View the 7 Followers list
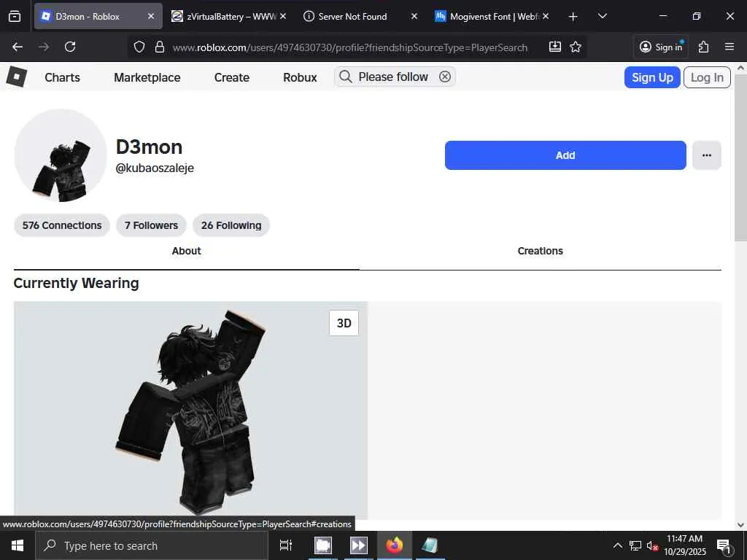This screenshot has width=747, height=560. click(x=152, y=225)
